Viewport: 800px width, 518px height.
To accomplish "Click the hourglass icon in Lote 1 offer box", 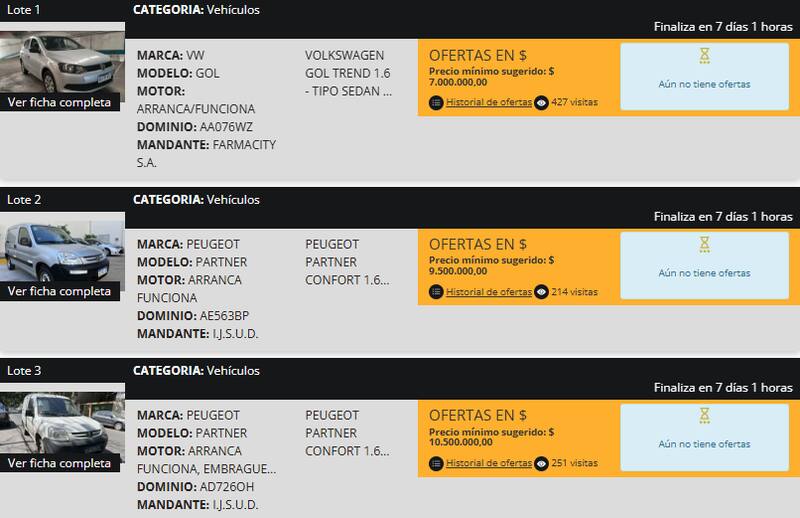I will click(704, 56).
